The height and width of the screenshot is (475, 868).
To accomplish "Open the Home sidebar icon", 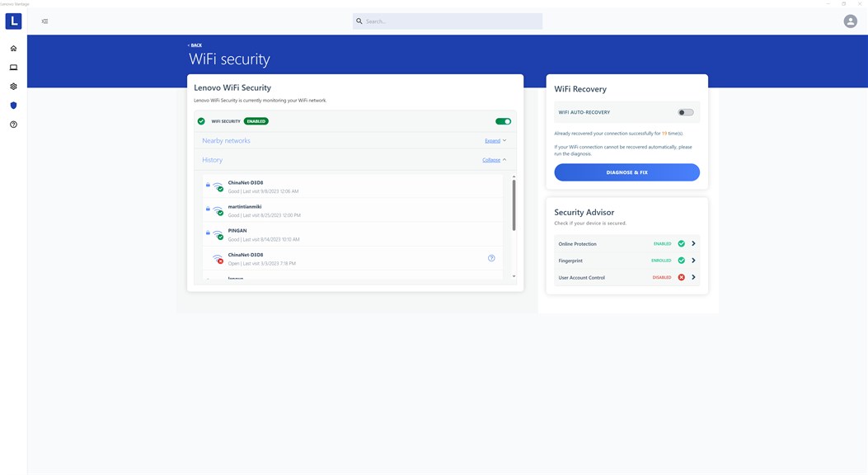I will (13, 48).
